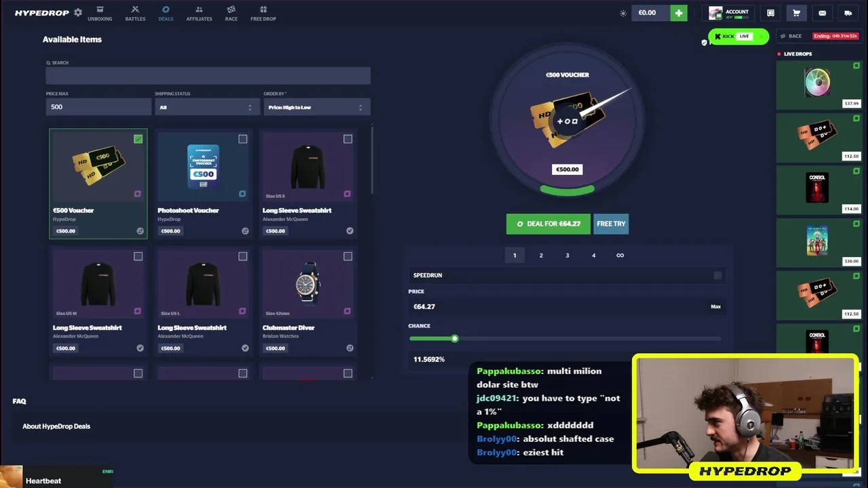
Task: Click Deal for €64.27 button
Action: coord(549,224)
